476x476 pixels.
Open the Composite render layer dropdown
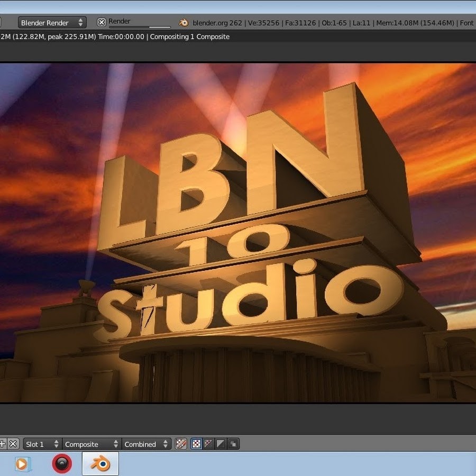(x=91, y=444)
